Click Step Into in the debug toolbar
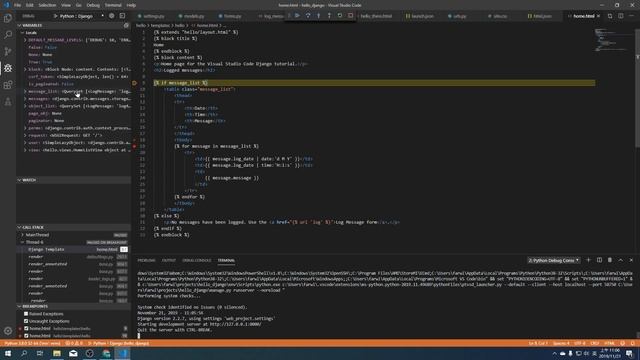Image resolution: width=640 pixels, height=360 pixels. pos(319,16)
